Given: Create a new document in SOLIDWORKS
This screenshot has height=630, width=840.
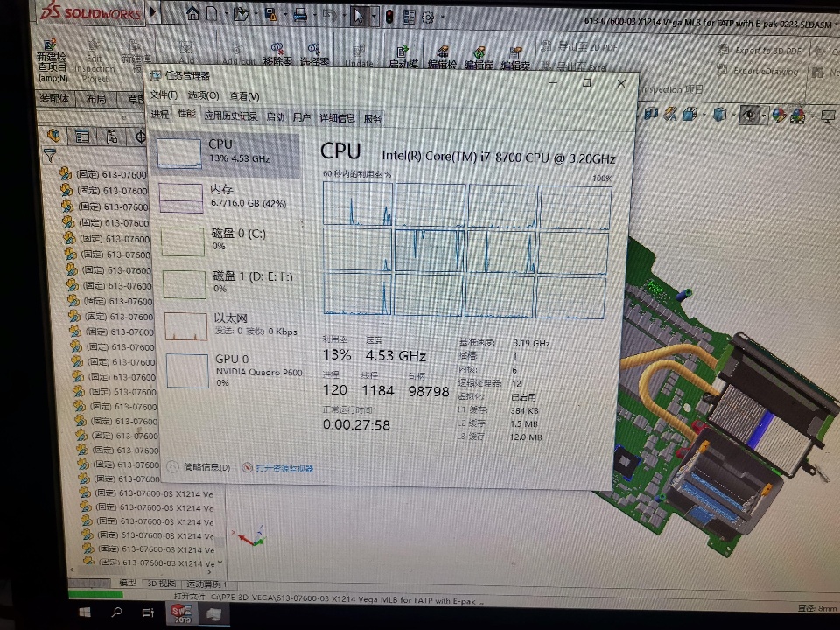Looking at the screenshot, I should 212,14.
